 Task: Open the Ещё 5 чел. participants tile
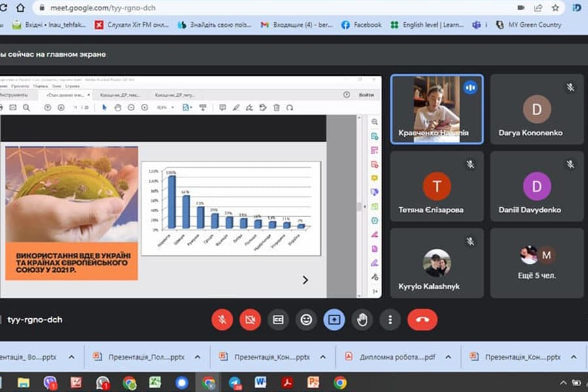(x=536, y=263)
